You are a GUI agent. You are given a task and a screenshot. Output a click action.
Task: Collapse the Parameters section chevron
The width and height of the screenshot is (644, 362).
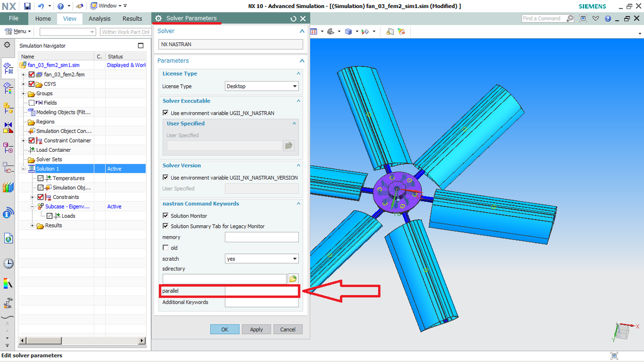pyautogui.click(x=302, y=61)
